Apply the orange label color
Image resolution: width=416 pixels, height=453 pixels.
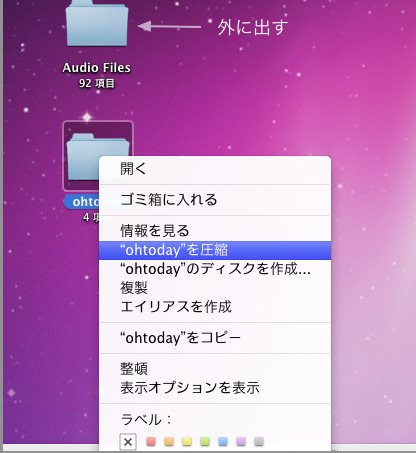click(x=169, y=442)
